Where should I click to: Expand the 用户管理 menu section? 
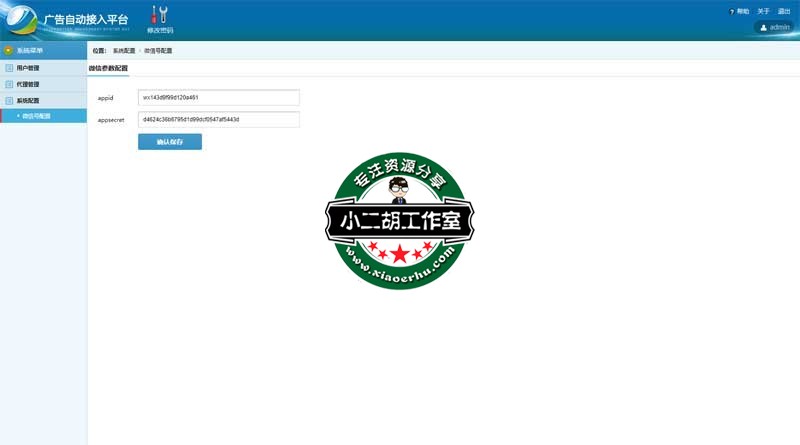[29, 68]
